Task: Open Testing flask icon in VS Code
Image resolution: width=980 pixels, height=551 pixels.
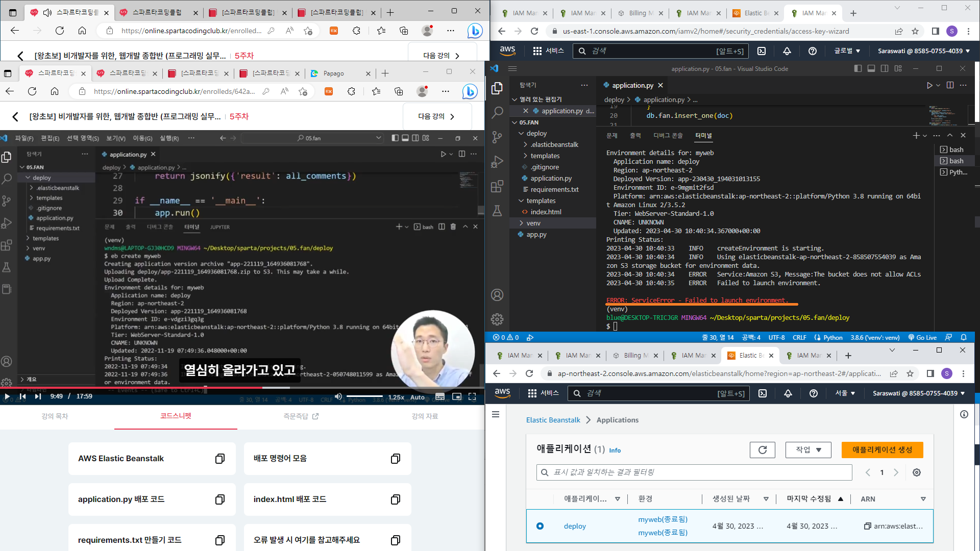Action: (497, 211)
